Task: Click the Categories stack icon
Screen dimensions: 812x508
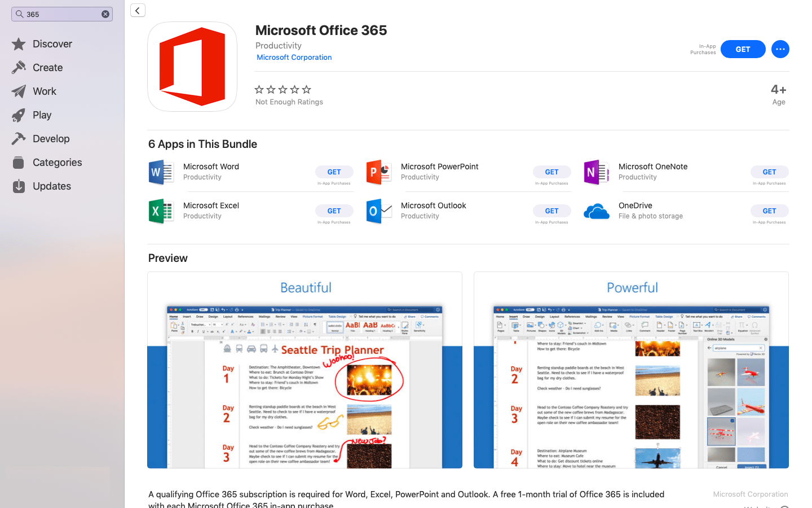Action: tap(19, 163)
